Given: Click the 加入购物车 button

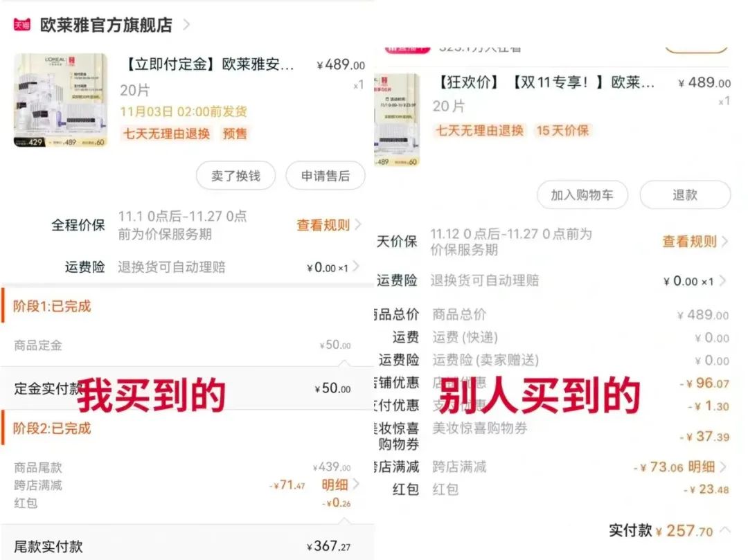Looking at the screenshot, I should pos(582,195).
